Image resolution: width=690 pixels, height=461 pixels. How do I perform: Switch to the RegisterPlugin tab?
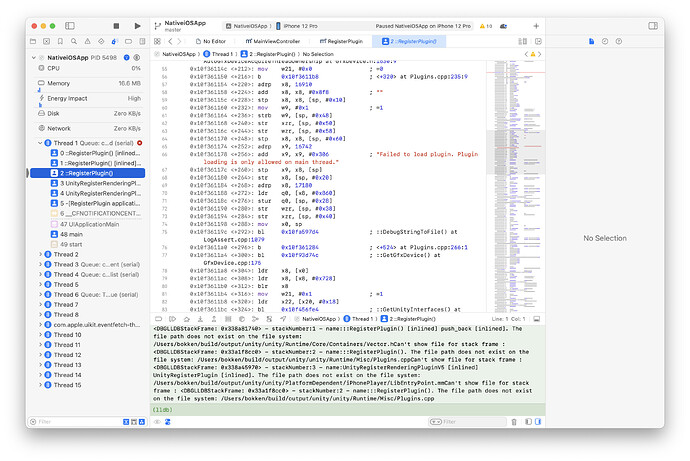(341, 41)
